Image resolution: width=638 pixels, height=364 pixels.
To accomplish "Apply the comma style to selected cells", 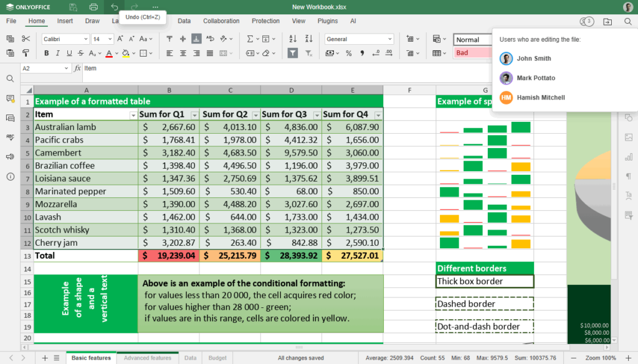I will (x=363, y=54).
